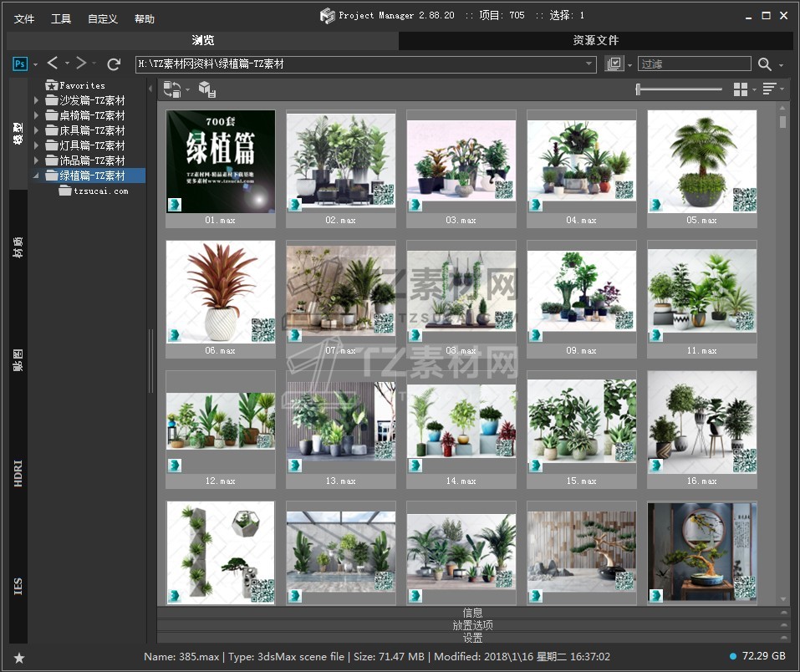Open the 工具 menu
Viewport: 800px width, 672px height.
coord(61,18)
